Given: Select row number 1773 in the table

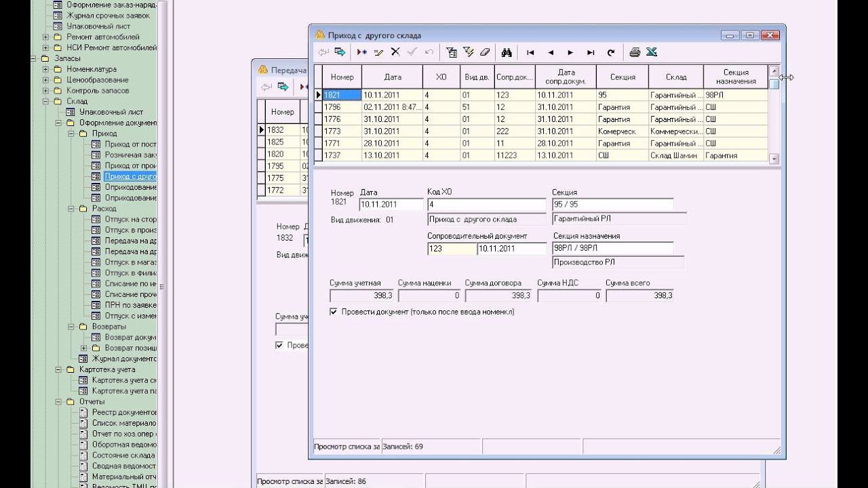Looking at the screenshot, I should tap(341, 131).
